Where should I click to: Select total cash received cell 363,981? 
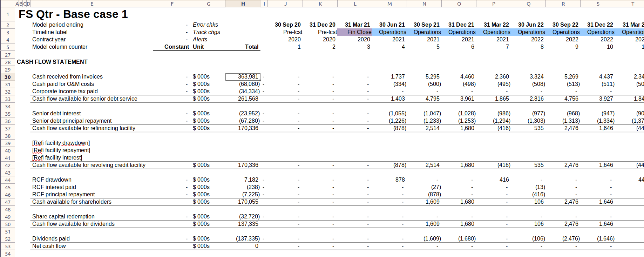(243, 76)
